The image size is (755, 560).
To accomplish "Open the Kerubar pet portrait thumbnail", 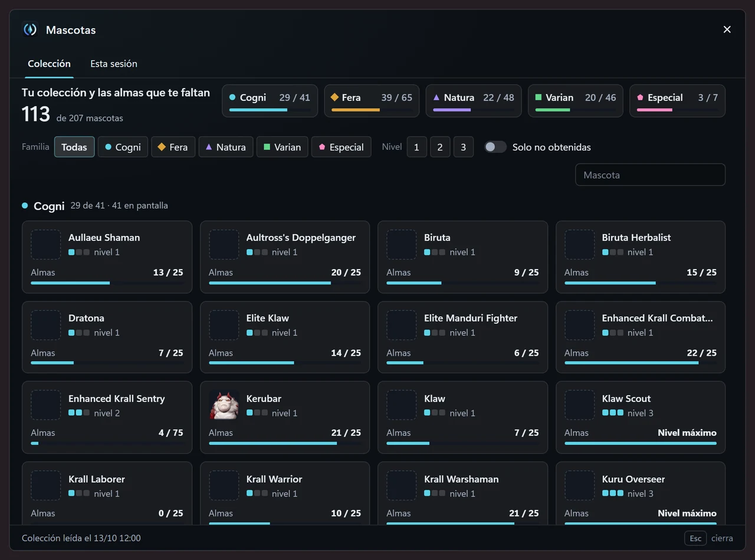I will (x=224, y=405).
